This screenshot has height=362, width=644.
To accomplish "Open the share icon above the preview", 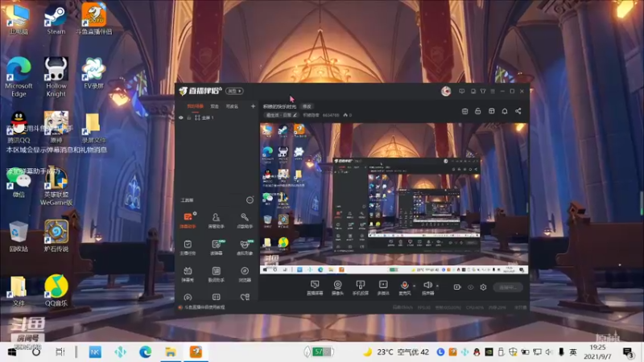I will click(x=518, y=111).
